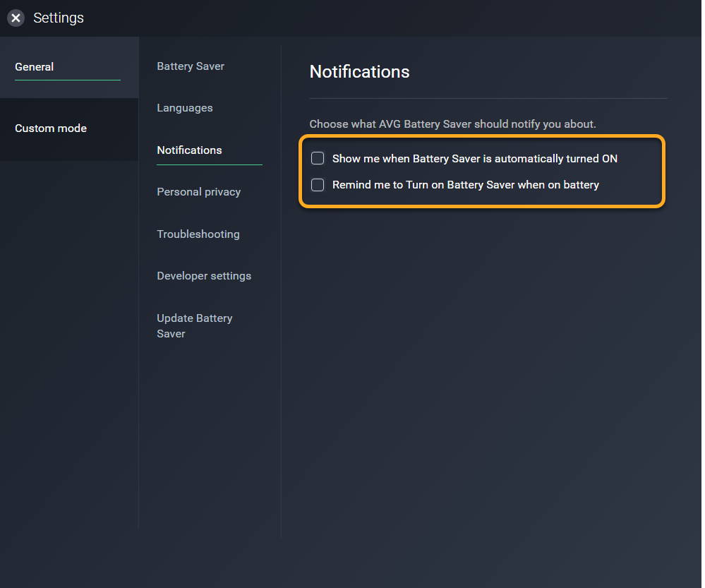Open the General settings tab

click(35, 67)
